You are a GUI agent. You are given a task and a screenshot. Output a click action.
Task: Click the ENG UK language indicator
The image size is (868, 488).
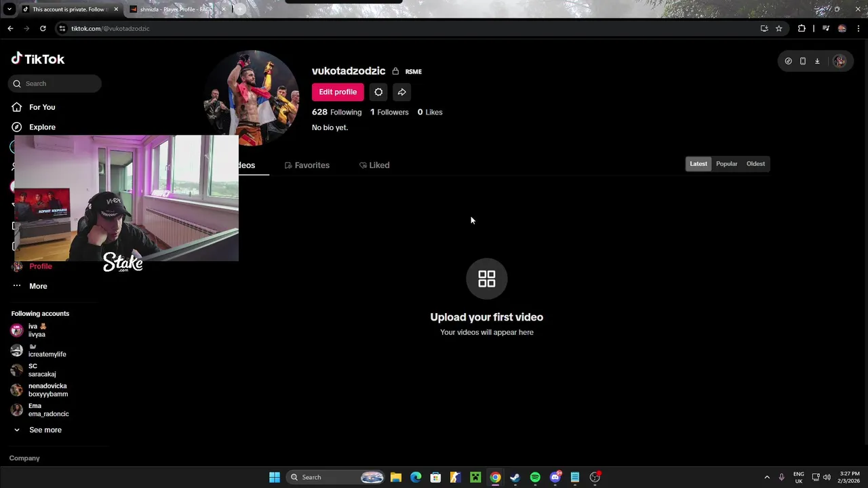tap(799, 477)
